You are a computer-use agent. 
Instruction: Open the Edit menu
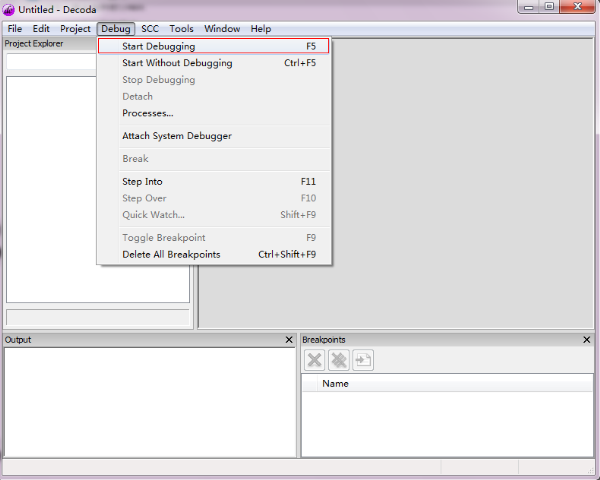[x=41, y=29]
